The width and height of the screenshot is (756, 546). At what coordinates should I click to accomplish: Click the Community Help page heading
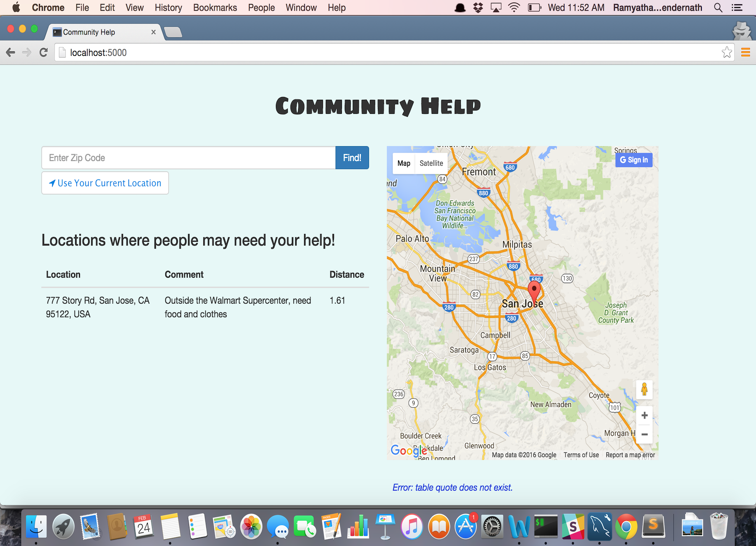[x=378, y=106]
